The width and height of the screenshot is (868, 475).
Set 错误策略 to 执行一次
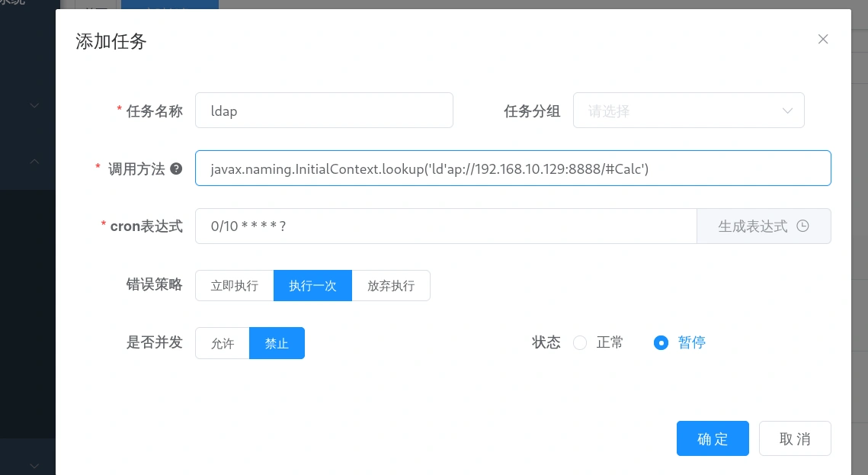click(312, 286)
